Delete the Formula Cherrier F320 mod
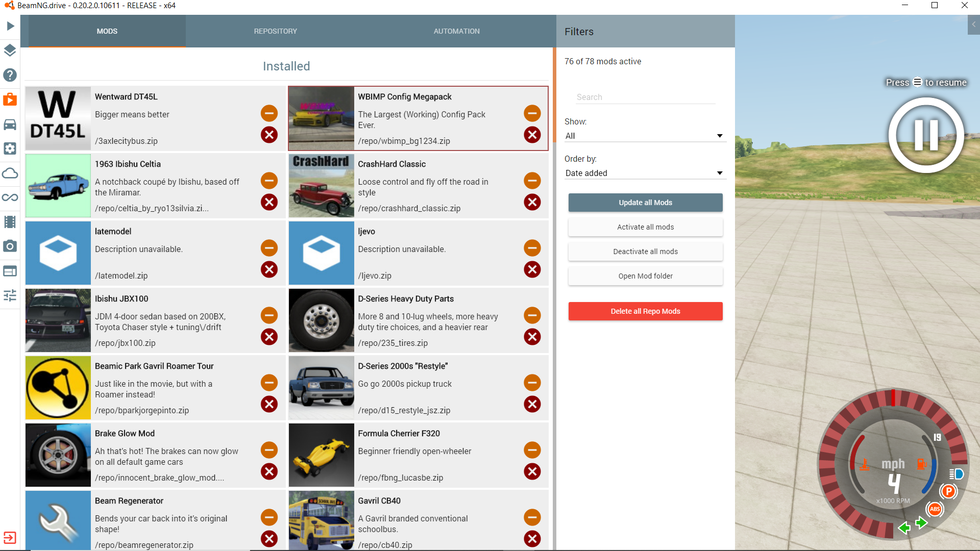This screenshot has height=551, width=980. pyautogui.click(x=532, y=471)
